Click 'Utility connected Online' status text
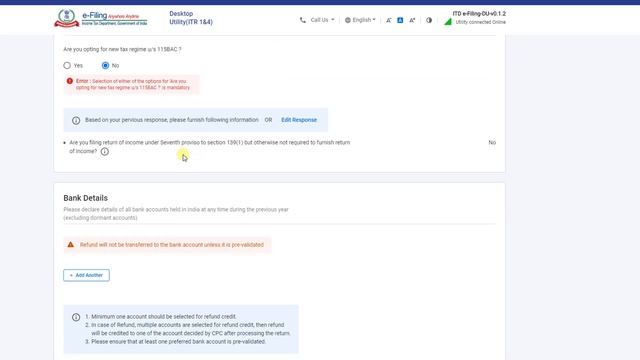This screenshot has width=640, height=360. coord(480,22)
